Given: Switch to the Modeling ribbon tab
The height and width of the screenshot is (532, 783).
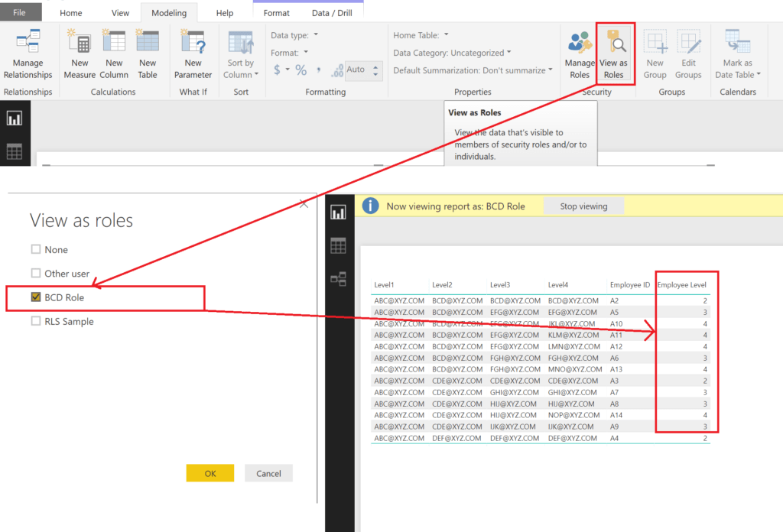Looking at the screenshot, I should click(169, 12).
